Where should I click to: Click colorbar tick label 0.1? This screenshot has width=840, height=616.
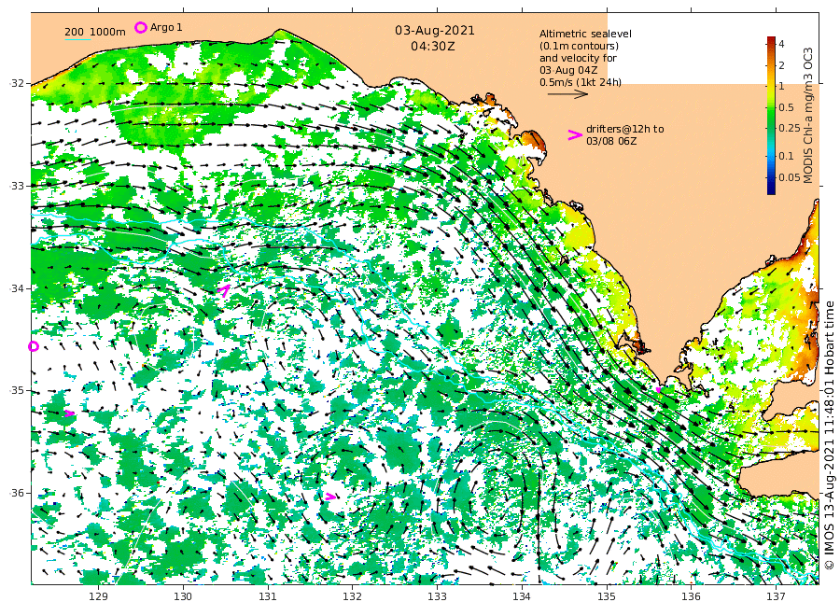point(786,156)
